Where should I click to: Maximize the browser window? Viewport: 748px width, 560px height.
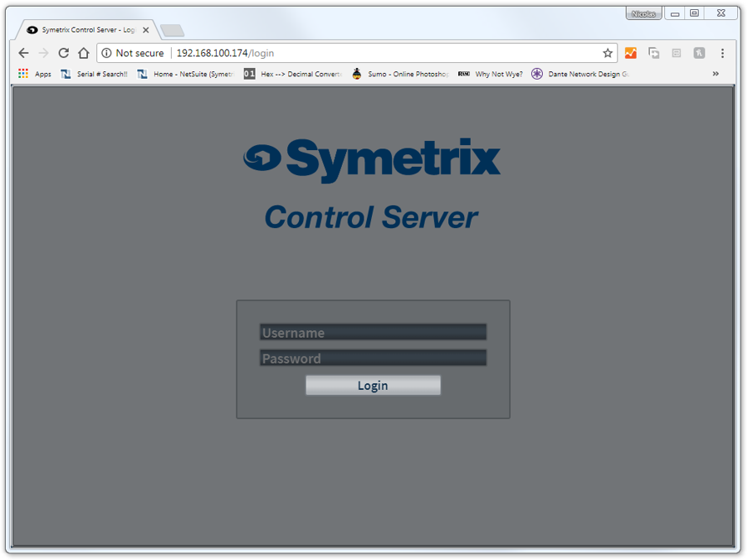(695, 13)
